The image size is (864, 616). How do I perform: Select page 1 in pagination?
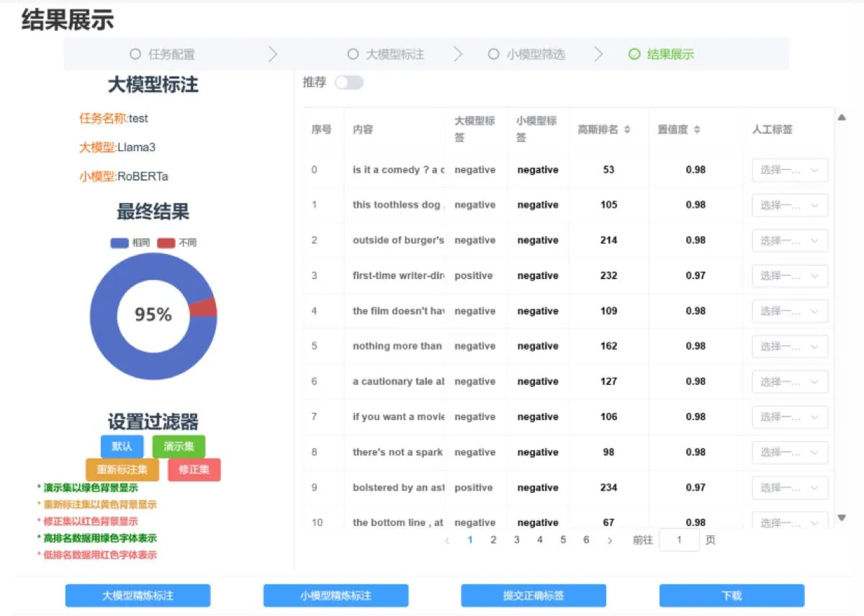pyautogui.click(x=470, y=540)
